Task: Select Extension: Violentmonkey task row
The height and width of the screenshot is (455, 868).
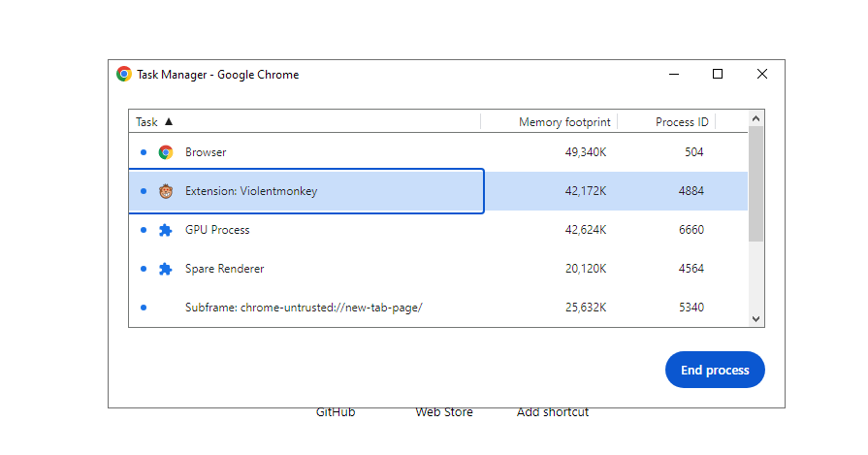Action: 437,191
